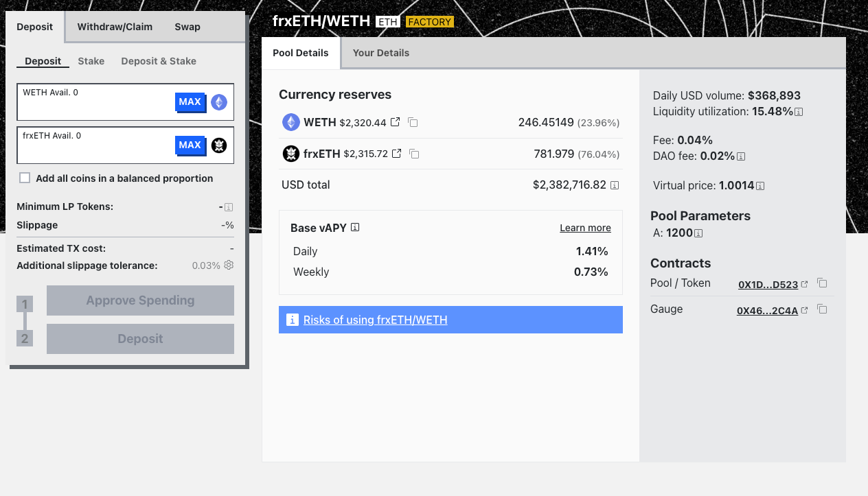
Task: Show USD total info tooltip
Action: tap(615, 185)
